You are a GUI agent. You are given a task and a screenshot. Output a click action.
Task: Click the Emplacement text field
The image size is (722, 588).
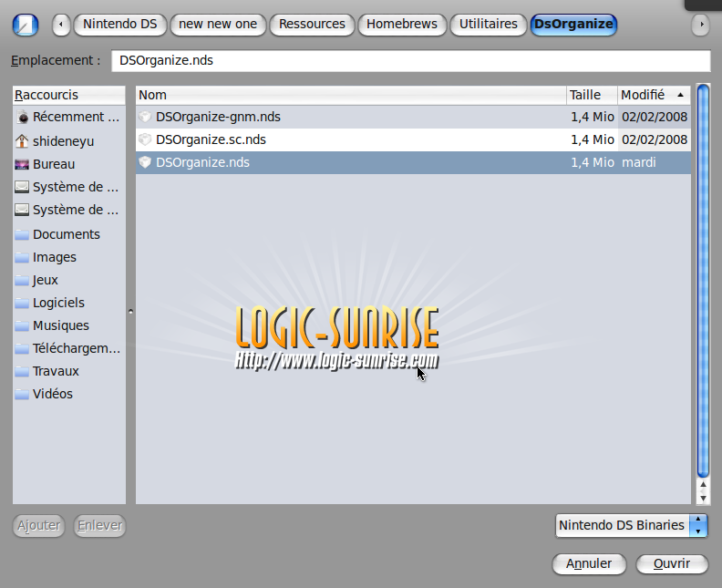[x=411, y=61]
